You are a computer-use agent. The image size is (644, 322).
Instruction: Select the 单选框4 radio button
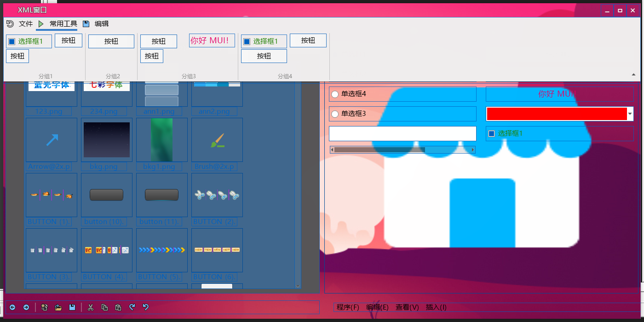click(335, 94)
